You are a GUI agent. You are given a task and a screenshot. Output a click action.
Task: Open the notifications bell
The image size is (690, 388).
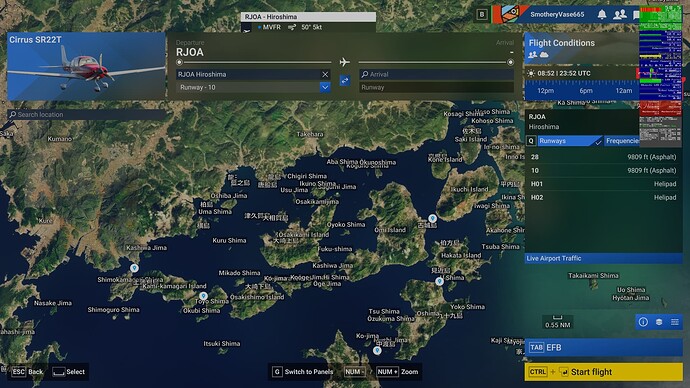point(602,15)
